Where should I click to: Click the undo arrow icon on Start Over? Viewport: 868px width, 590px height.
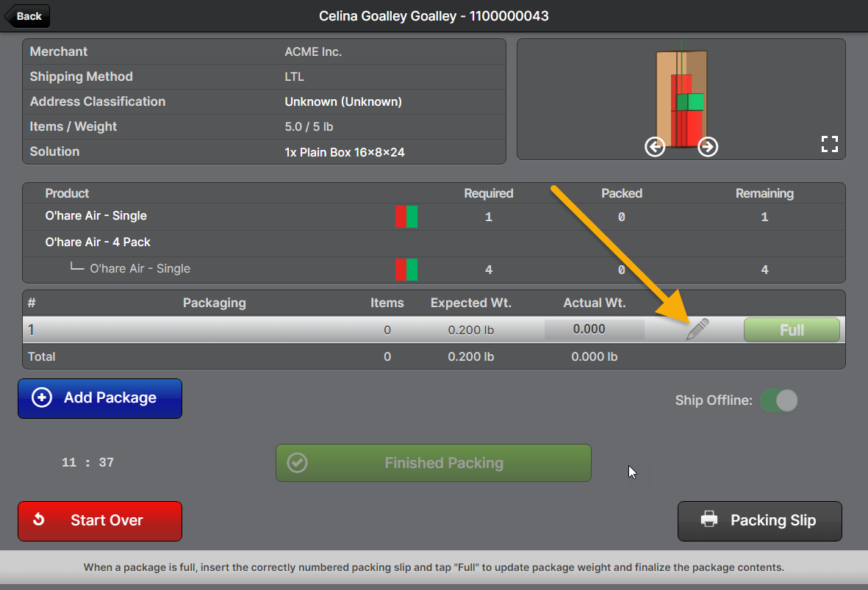coord(40,520)
